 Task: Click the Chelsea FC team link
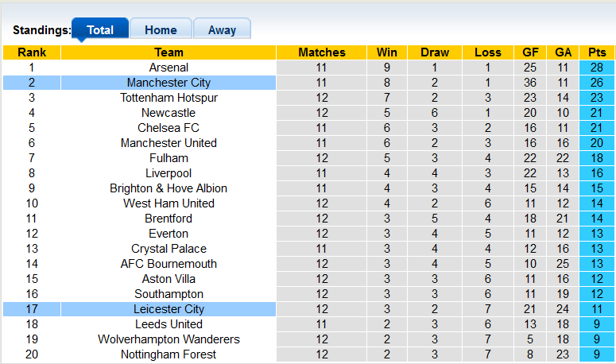(x=169, y=128)
